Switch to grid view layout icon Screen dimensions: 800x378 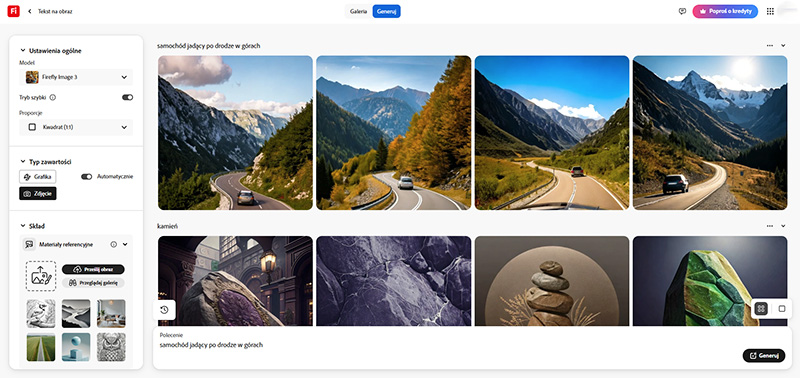761,309
